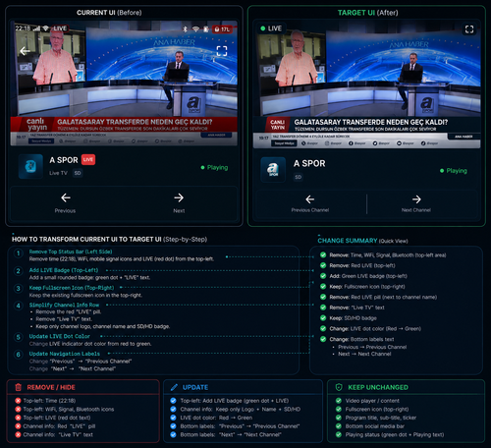
Task: Click 'Remove: "Live TV" text' summary row
Action: 356,308
